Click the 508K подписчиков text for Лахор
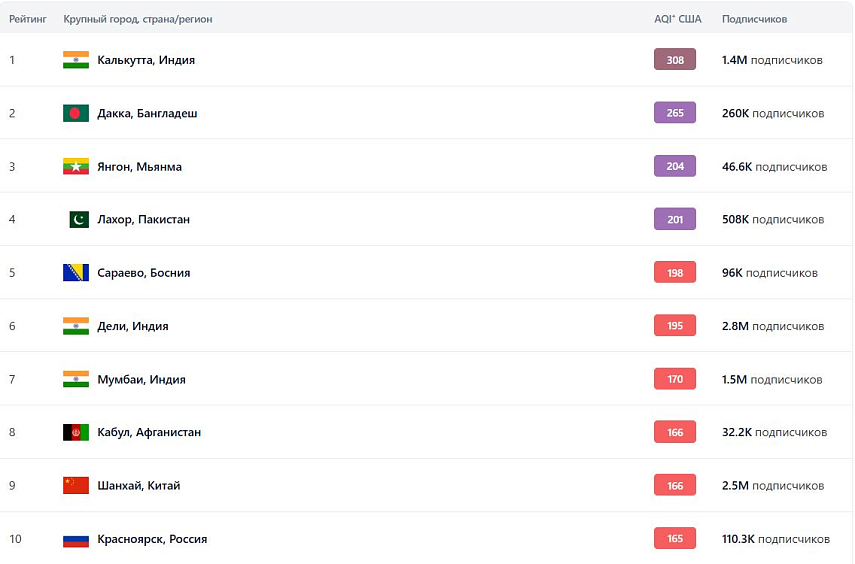This screenshot has height=564, width=855. (772, 219)
